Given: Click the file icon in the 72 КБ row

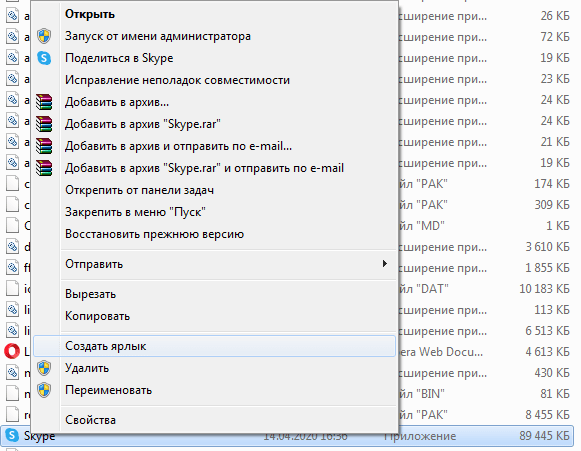Looking at the screenshot, I should pyautogui.click(x=12, y=37).
